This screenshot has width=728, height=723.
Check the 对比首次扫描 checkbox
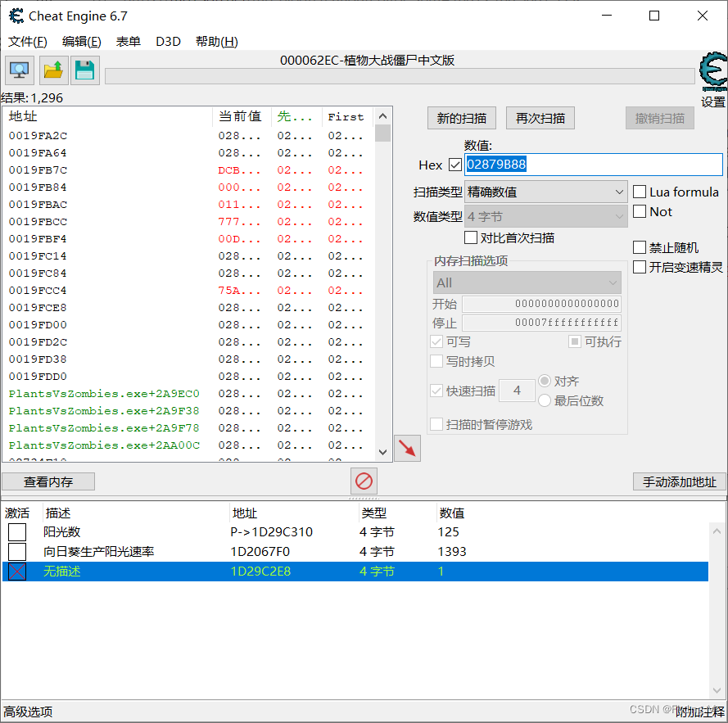tap(470, 237)
